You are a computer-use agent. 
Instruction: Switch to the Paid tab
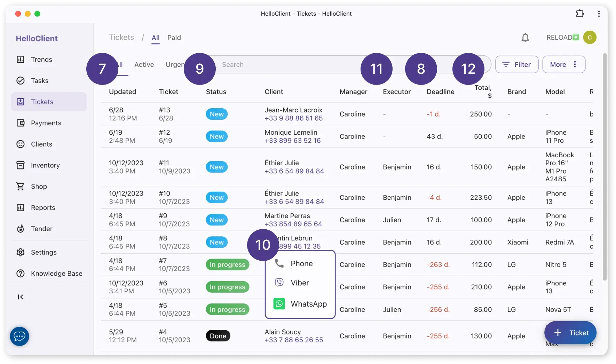pos(174,38)
